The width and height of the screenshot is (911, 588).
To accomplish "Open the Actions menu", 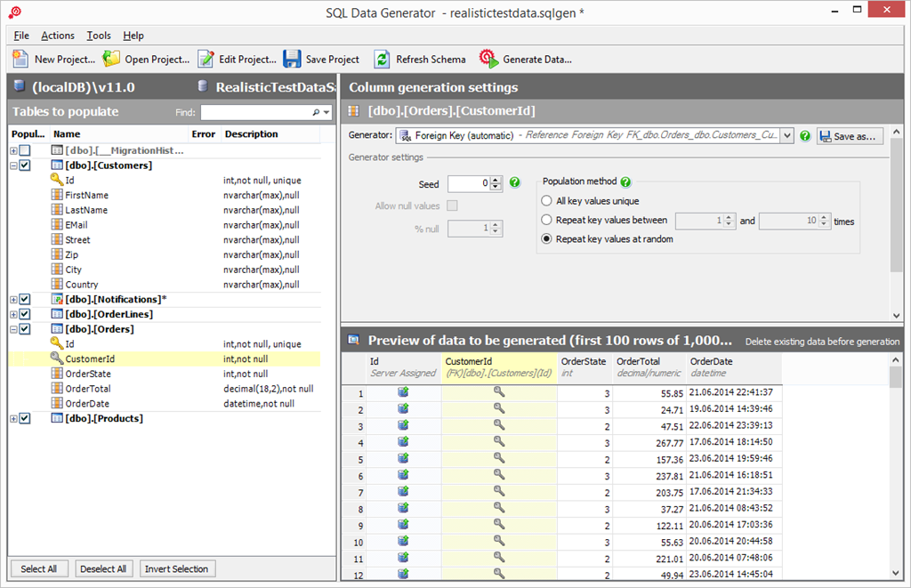I will click(58, 36).
